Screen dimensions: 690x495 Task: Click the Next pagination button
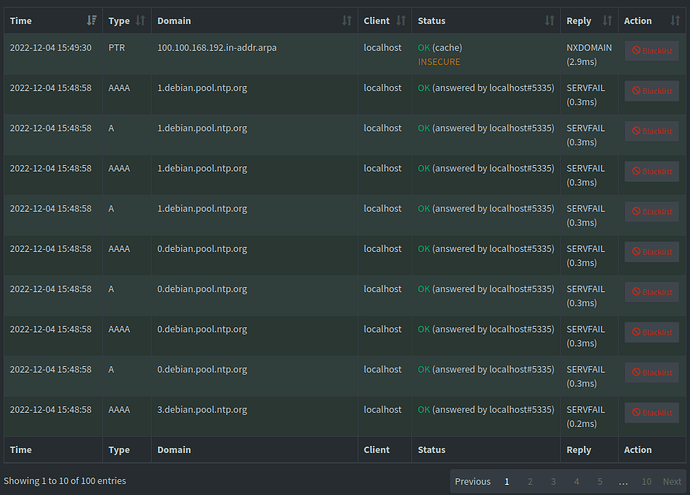coord(672,482)
